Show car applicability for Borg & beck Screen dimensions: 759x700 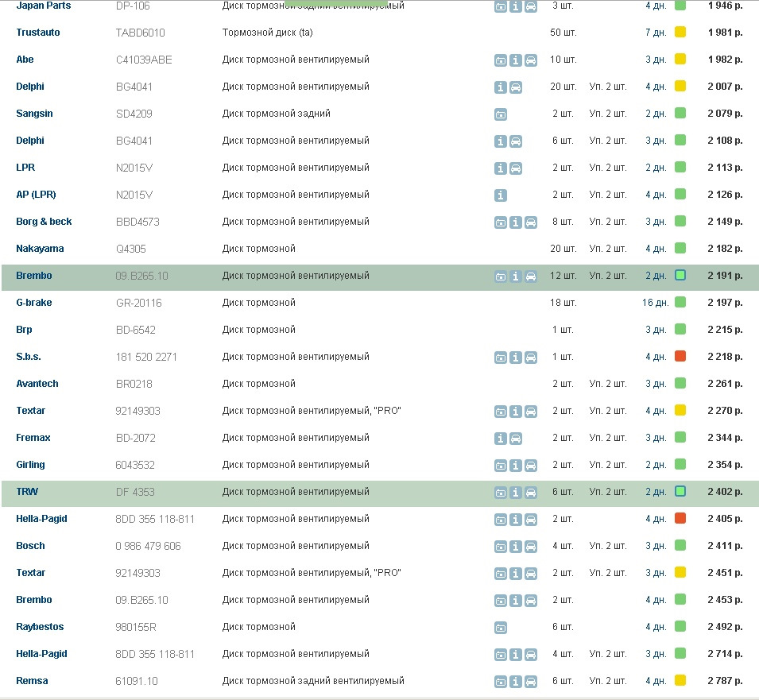[531, 222]
